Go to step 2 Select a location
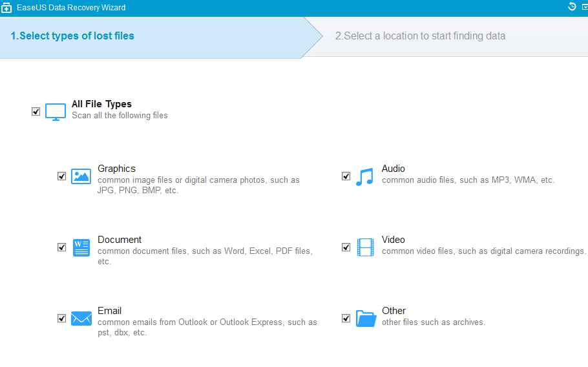 420,36
